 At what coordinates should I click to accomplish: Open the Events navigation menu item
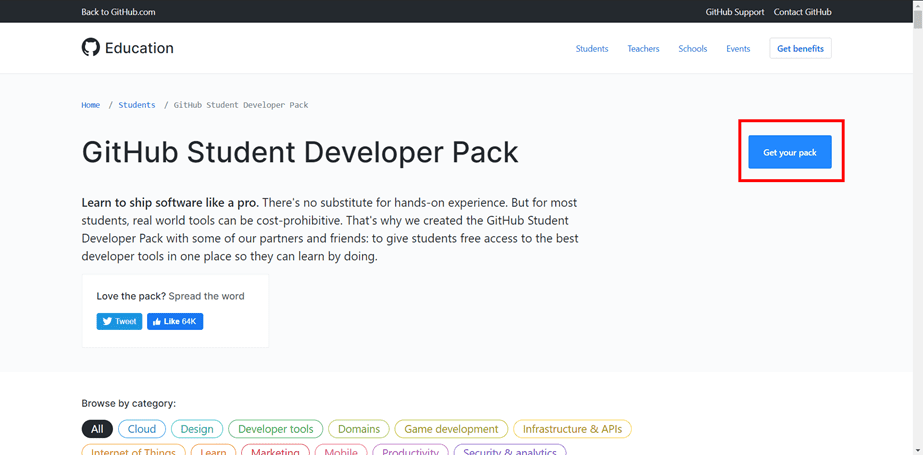(x=738, y=48)
